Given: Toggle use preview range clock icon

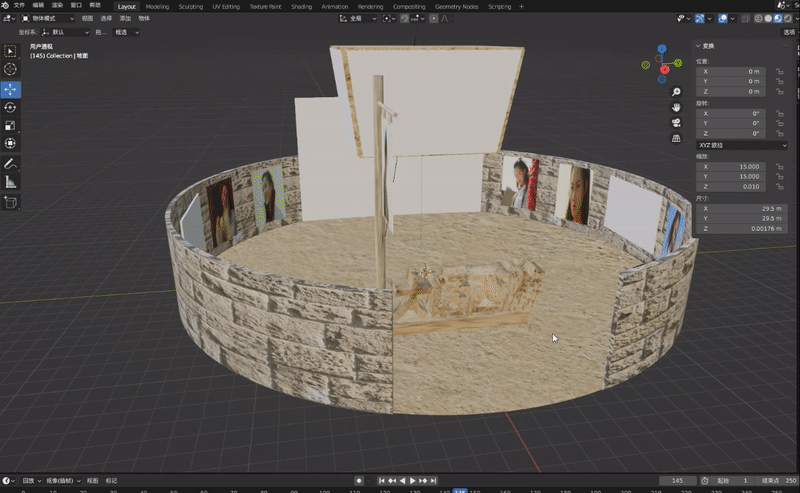Looking at the screenshot, I should [x=705, y=481].
